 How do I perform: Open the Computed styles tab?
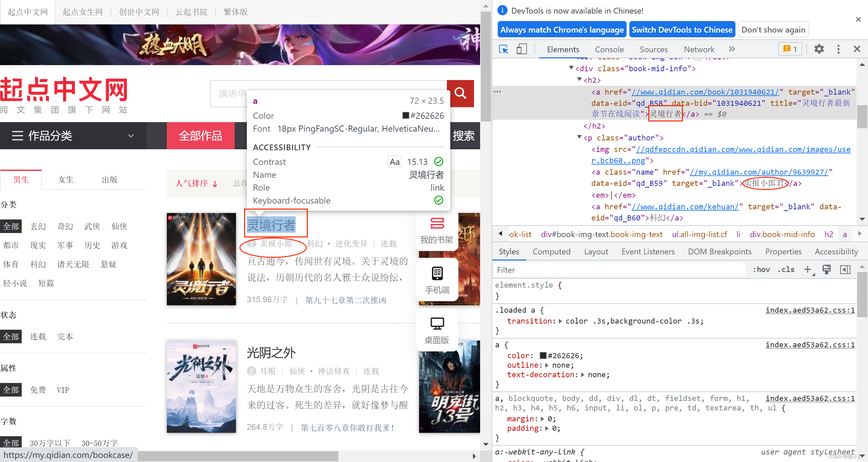pyautogui.click(x=551, y=252)
